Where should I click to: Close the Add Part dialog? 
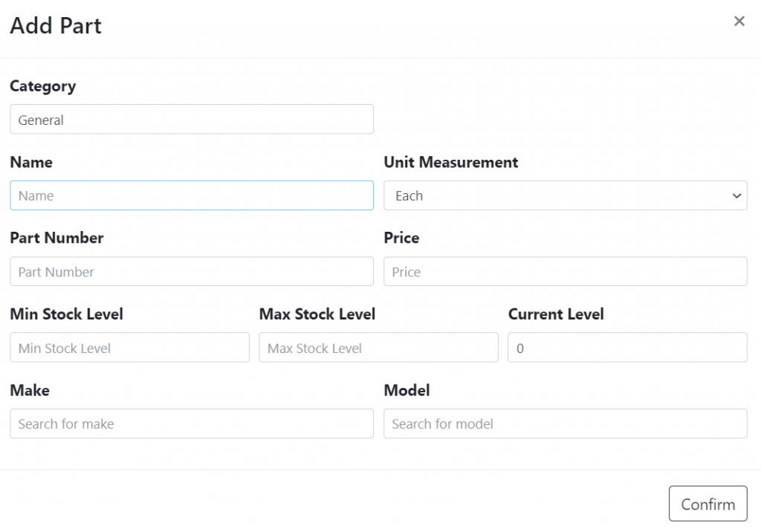(739, 21)
